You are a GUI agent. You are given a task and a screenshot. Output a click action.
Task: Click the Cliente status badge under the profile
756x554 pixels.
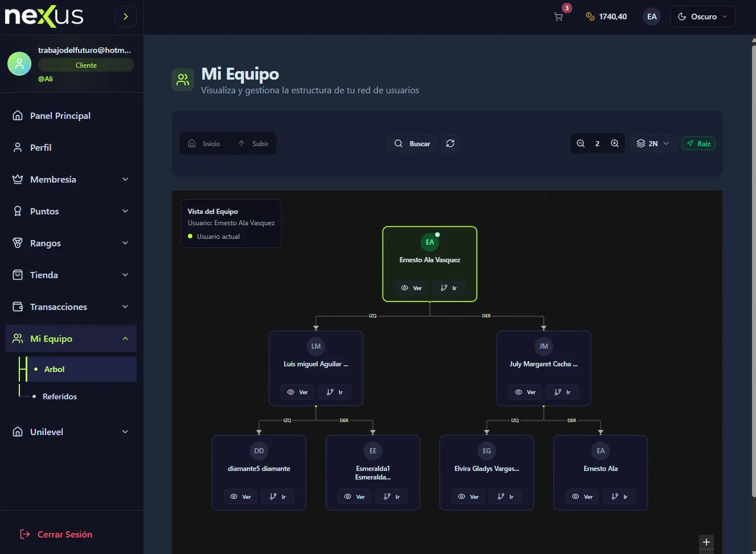pyautogui.click(x=86, y=65)
